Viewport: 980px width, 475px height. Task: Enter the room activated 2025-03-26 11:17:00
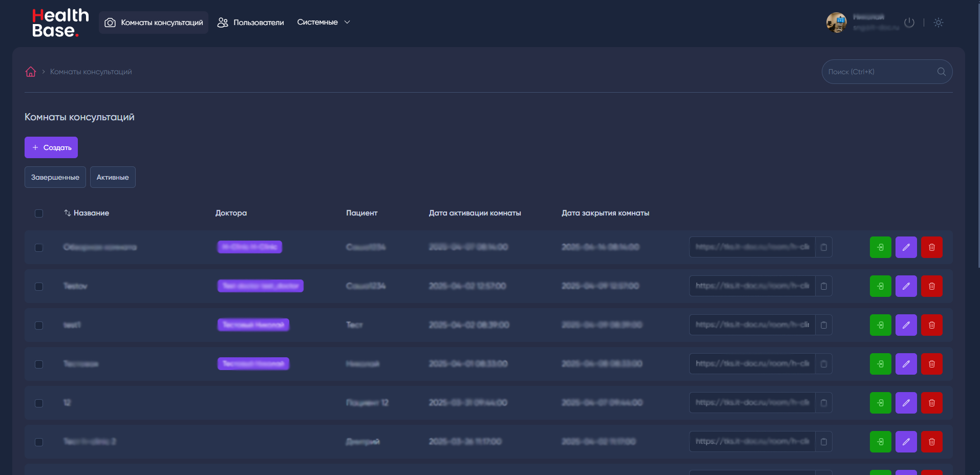click(881, 442)
